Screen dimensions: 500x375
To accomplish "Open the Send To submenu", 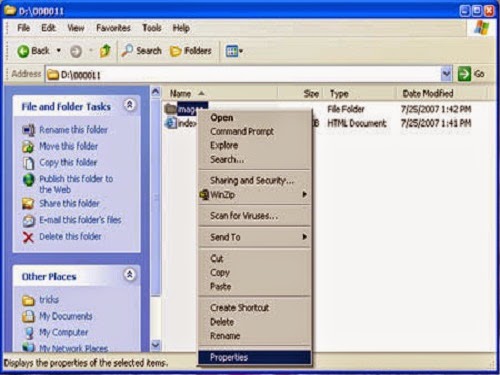I will (255, 237).
